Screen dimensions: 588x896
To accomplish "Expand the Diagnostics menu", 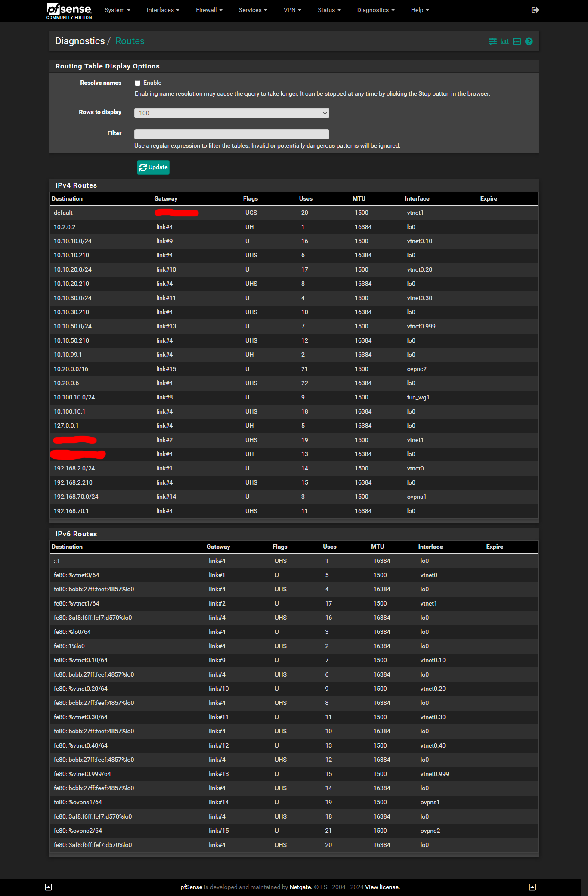I will tap(375, 10).
